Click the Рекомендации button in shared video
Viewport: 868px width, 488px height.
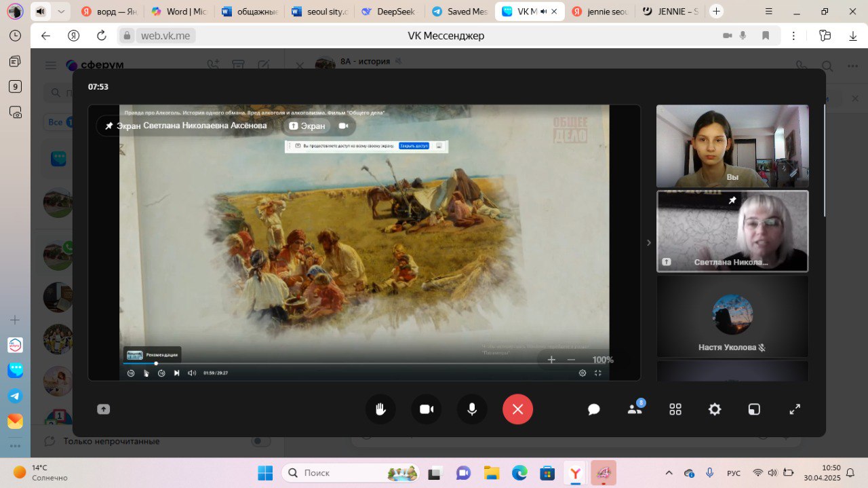point(153,354)
